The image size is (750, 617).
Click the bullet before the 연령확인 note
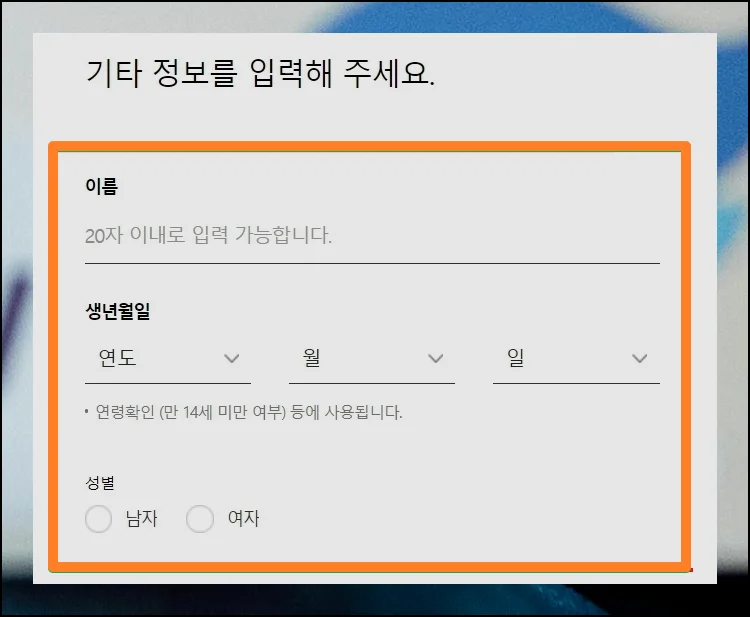[88, 413]
